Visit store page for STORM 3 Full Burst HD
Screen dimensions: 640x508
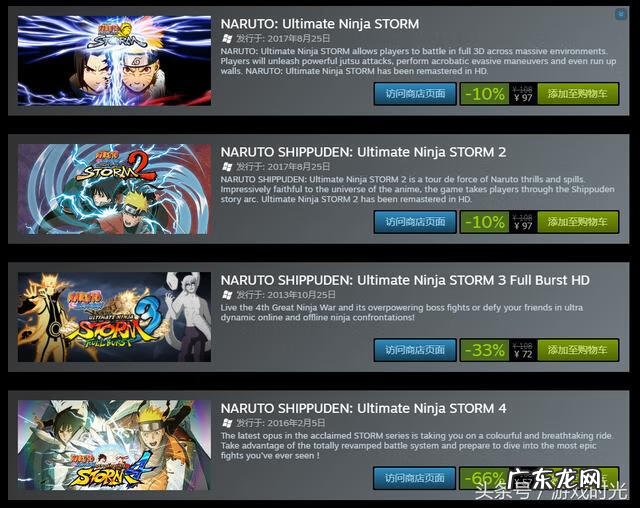pyautogui.click(x=415, y=350)
